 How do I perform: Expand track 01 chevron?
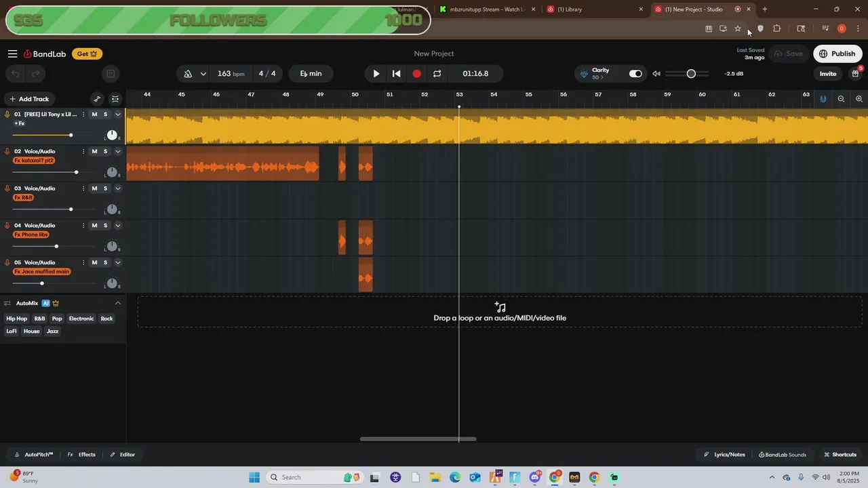pyautogui.click(x=117, y=115)
